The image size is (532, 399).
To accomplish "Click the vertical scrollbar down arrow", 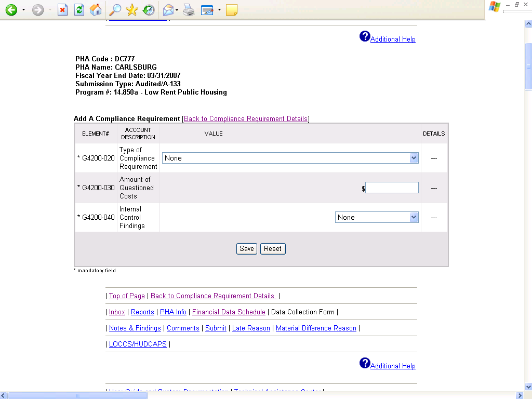I will click(x=528, y=387).
